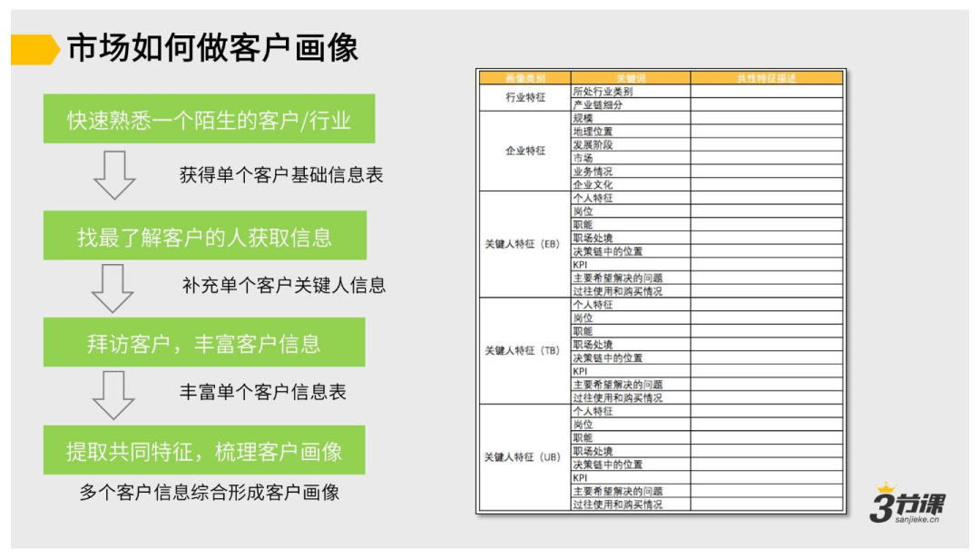
Task: Select the 画像类别 table header
Action: (524, 78)
